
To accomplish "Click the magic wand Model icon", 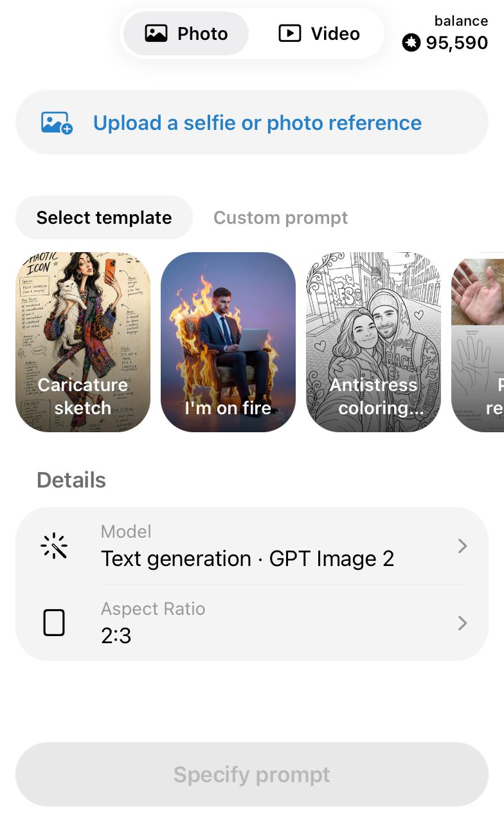I will click(54, 546).
